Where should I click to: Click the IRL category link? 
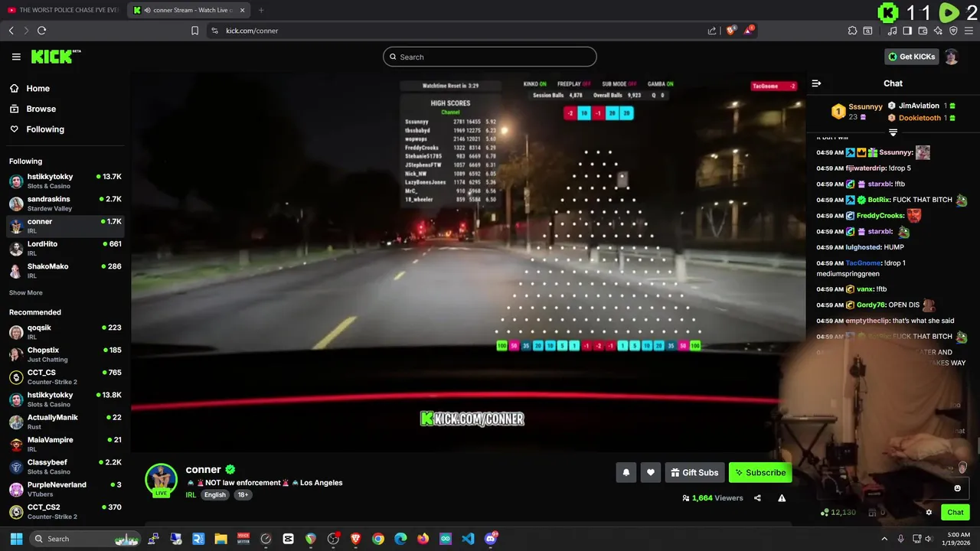[x=191, y=495]
